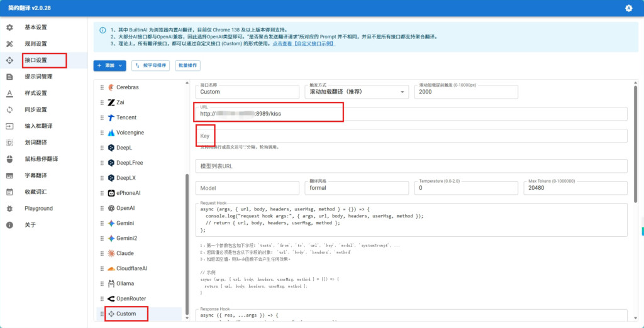Click the ePhoneAI logo icon
The image size is (644, 328).
pos(111,193)
